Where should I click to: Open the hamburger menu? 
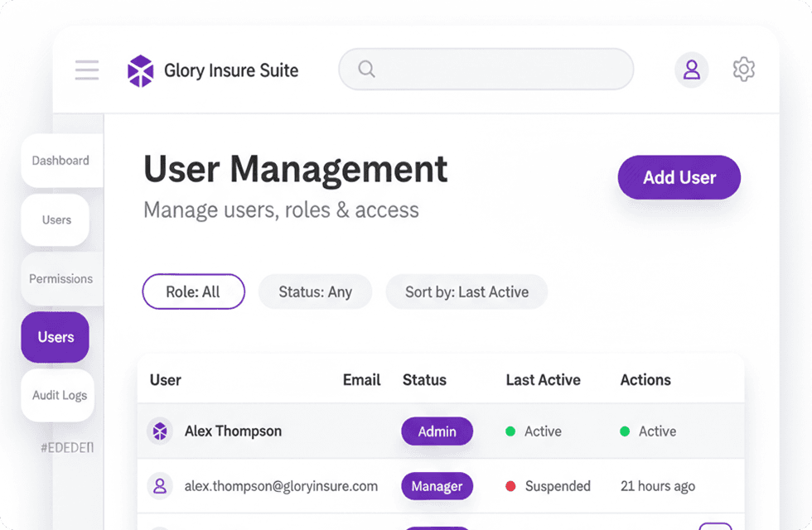pos(86,70)
